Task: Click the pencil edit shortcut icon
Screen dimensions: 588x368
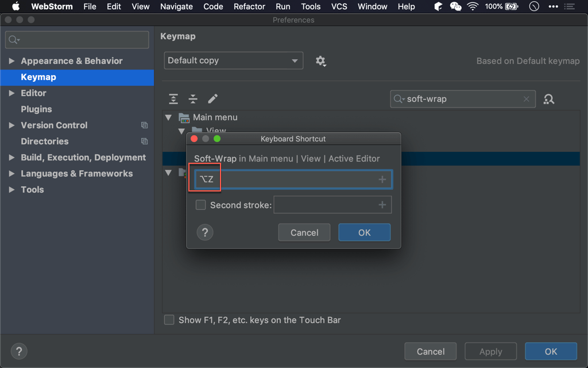Action: coord(212,99)
